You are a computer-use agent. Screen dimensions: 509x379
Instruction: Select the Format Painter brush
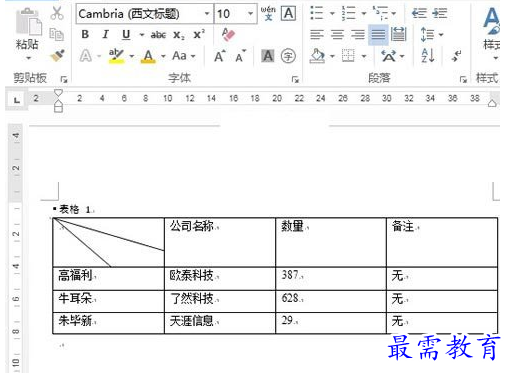pyautogui.click(x=57, y=56)
